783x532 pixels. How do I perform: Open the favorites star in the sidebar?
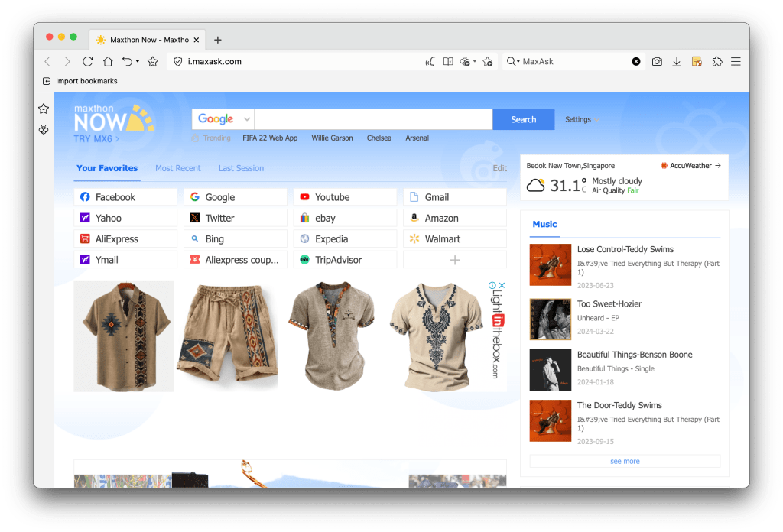(44, 109)
